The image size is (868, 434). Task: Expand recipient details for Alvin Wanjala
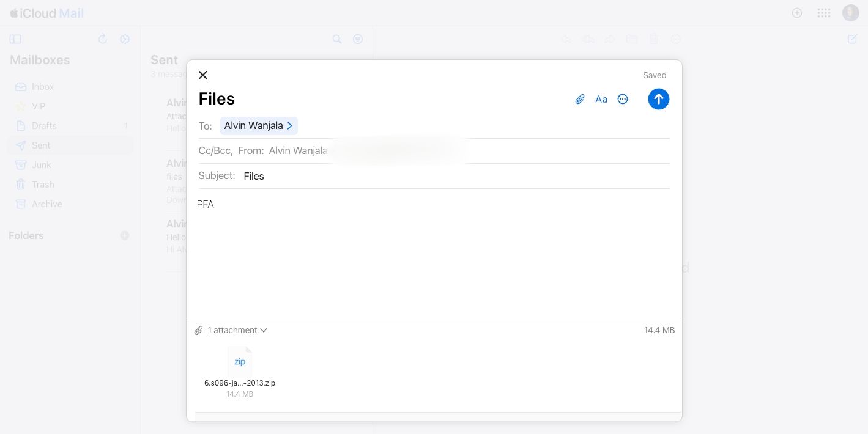(289, 125)
